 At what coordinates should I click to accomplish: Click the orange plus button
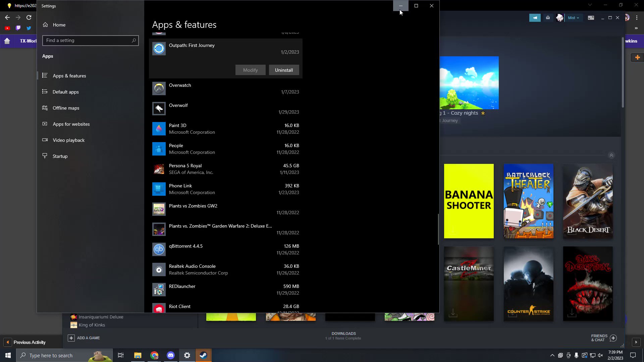coord(637,57)
